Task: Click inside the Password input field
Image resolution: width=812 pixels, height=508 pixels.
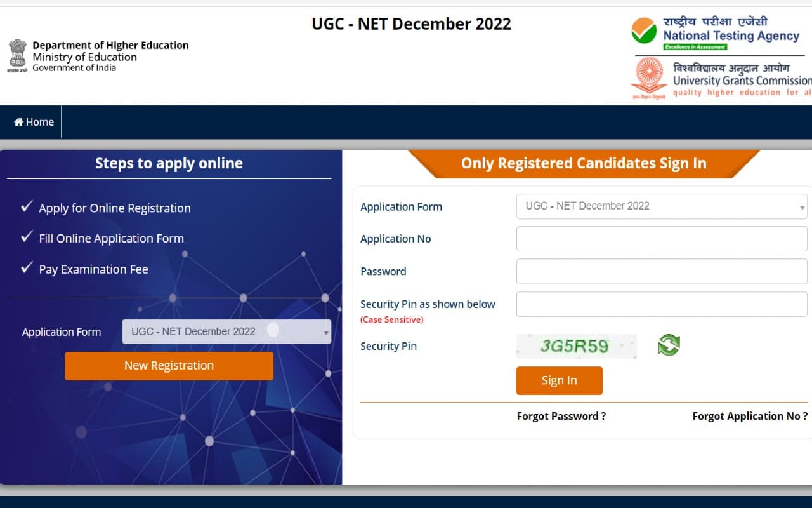Action: pyautogui.click(x=661, y=271)
